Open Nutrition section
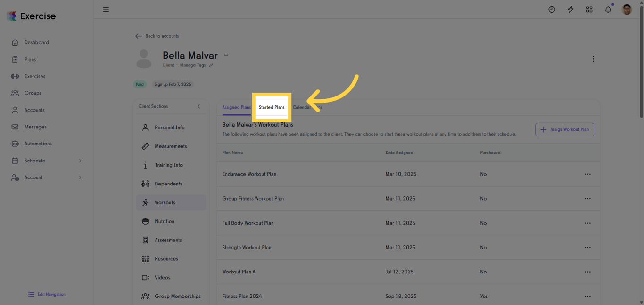The image size is (644, 305). (171, 221)
